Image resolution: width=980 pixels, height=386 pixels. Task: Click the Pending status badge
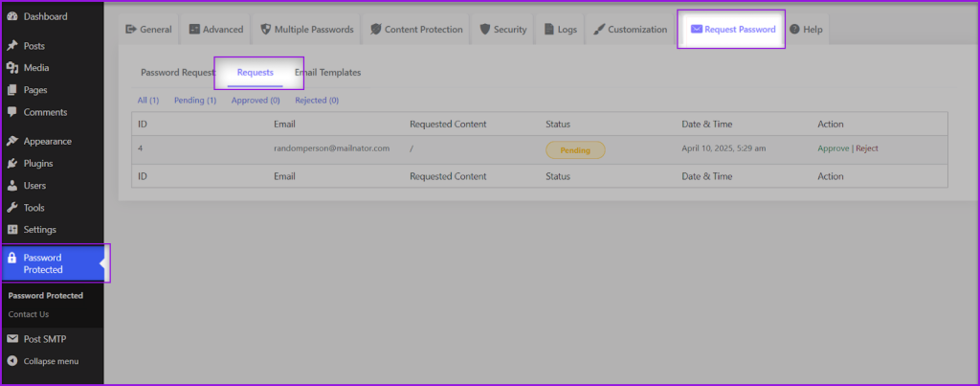point(575,150)
